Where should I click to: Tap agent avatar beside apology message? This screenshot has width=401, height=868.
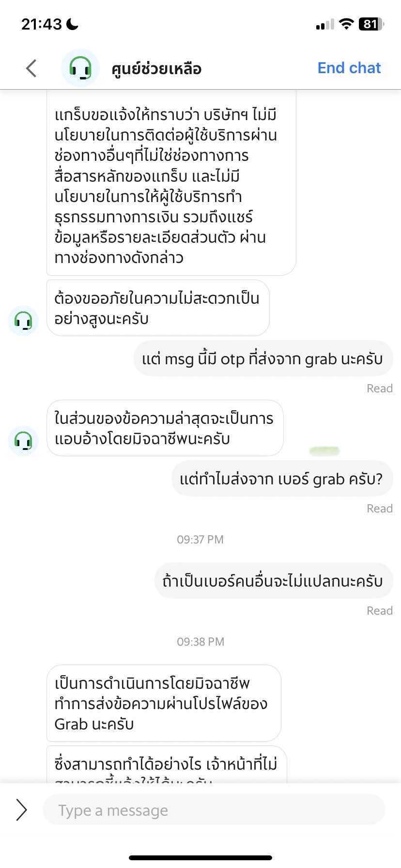tap(23, 321)
